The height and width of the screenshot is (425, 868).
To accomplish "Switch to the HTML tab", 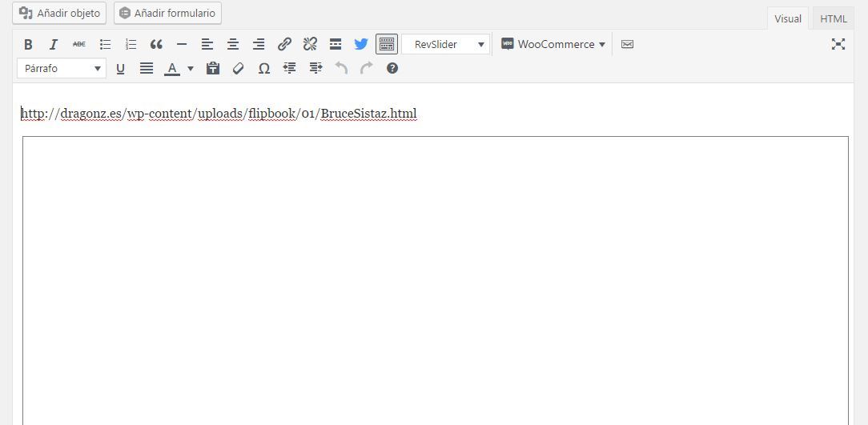I will 833,18.
